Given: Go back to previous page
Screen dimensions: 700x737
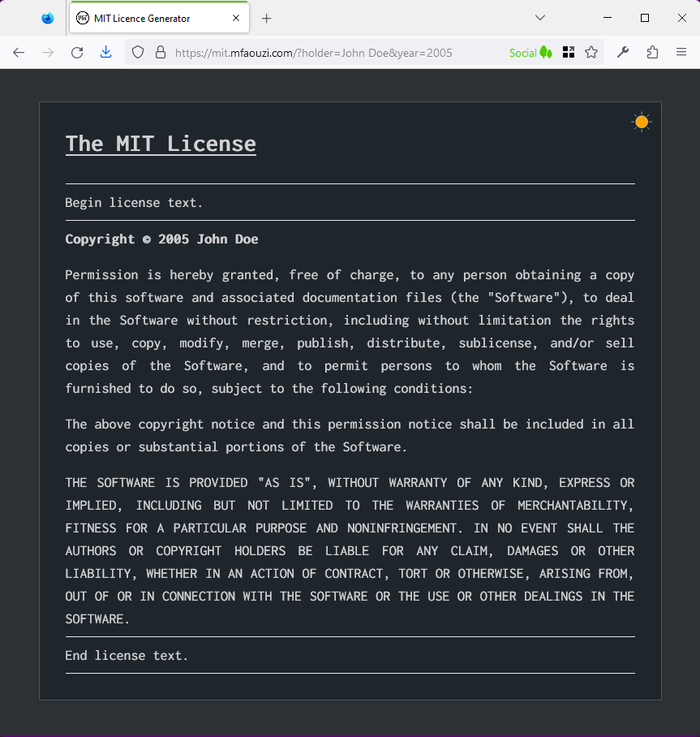Looking at the screenshot, I should point(19,53).
